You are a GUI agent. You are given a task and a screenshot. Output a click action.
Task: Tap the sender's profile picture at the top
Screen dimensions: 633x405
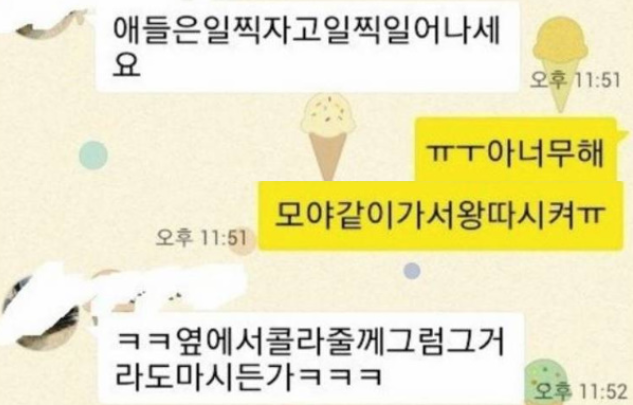50,24
